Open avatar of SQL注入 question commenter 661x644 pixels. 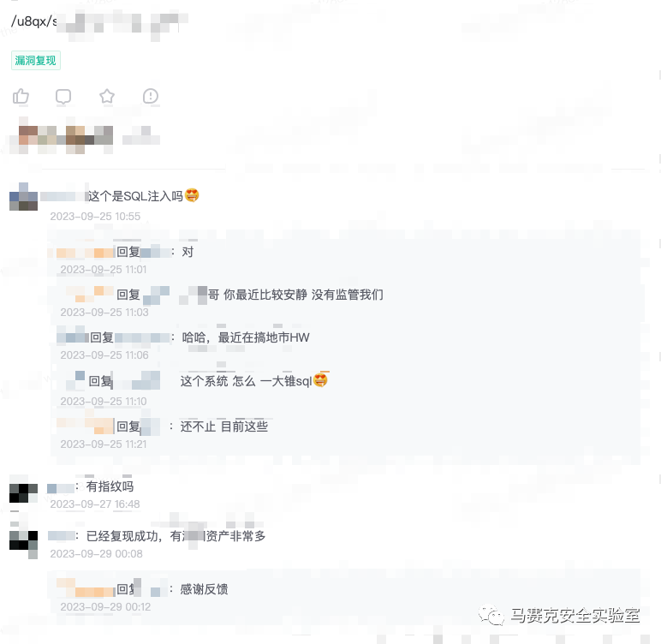pos(24,196)
